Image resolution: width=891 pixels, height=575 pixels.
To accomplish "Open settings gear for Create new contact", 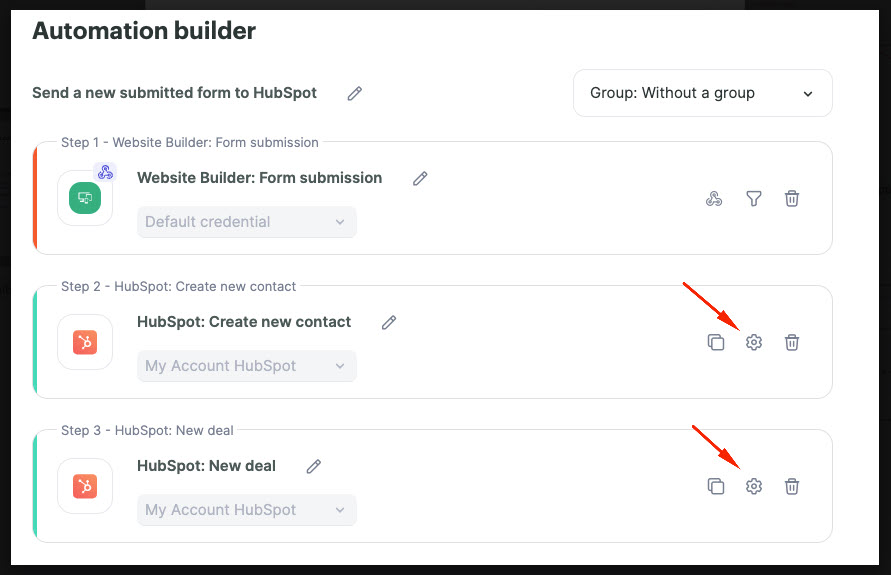I will 753,343.
